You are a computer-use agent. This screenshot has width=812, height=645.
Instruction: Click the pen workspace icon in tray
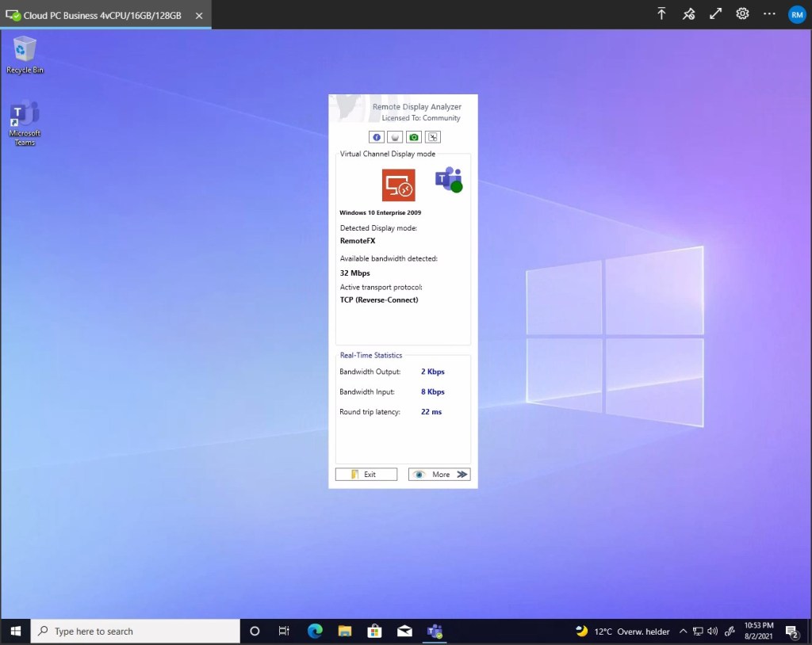click(x=730, y=631)
